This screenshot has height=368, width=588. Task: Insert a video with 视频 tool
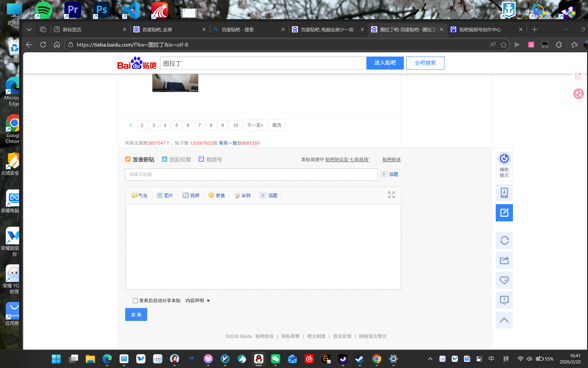click(191, 195)
